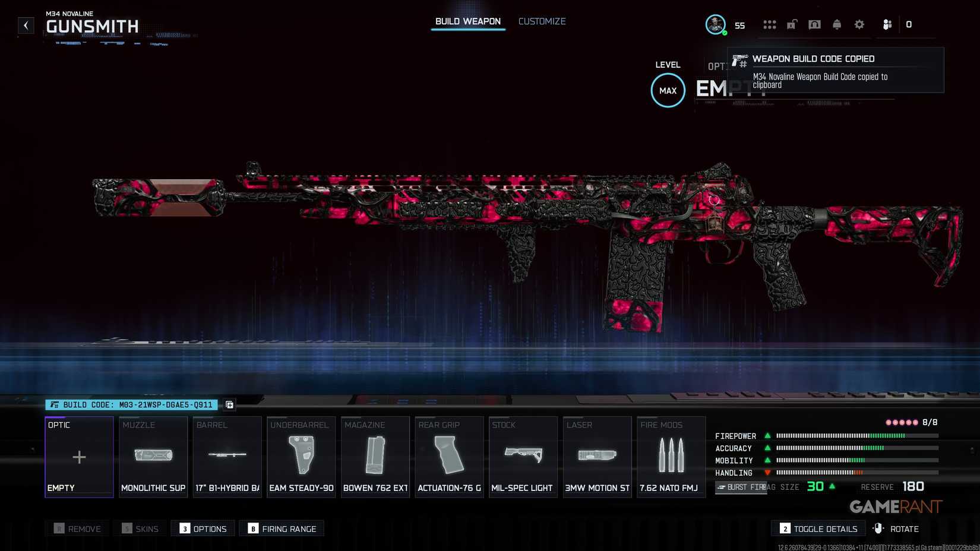980x551 pixels.
Task: Toggle Details button at bottom right
Action: click(818, 528)
